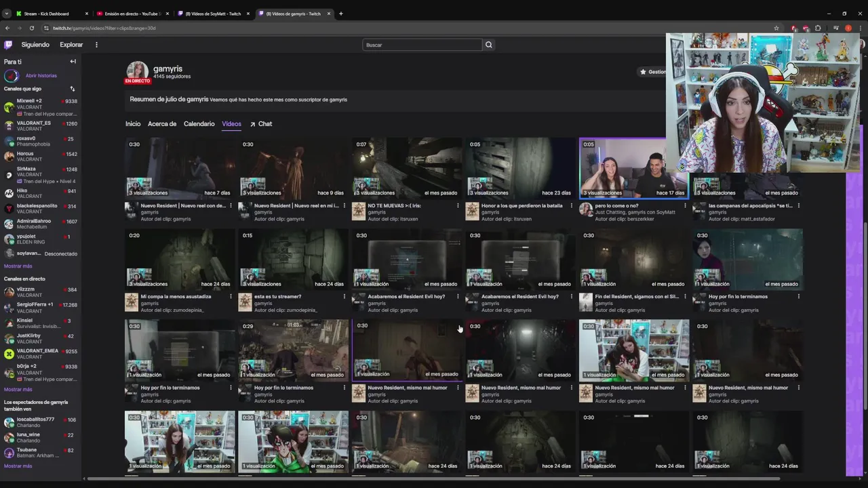Viewport: 868px width, 488px height.
Task: Switch to the Calendario tab
Action: click(199, 124)
